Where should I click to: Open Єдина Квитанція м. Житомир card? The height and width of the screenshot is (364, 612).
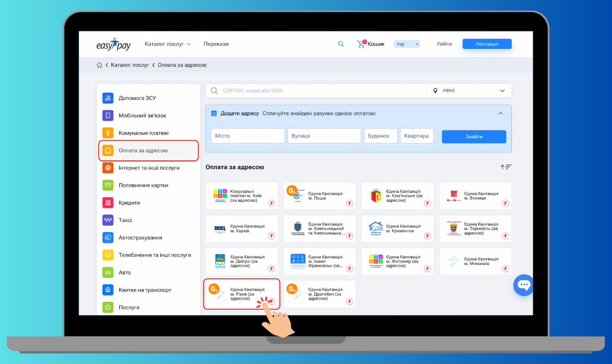click(398, 261)
